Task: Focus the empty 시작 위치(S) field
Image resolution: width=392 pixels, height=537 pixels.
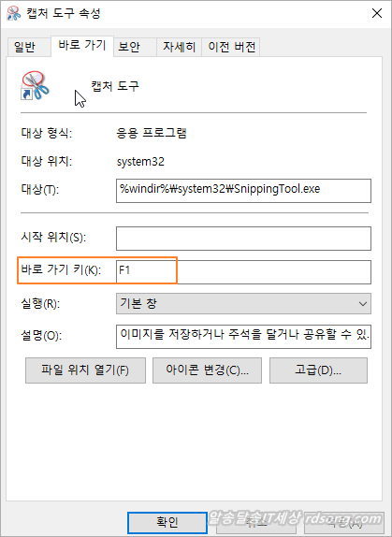Action: coord(243,238)
